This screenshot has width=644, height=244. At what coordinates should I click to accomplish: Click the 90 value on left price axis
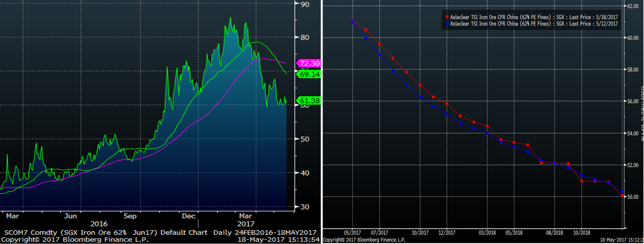[x=305, y=5]
